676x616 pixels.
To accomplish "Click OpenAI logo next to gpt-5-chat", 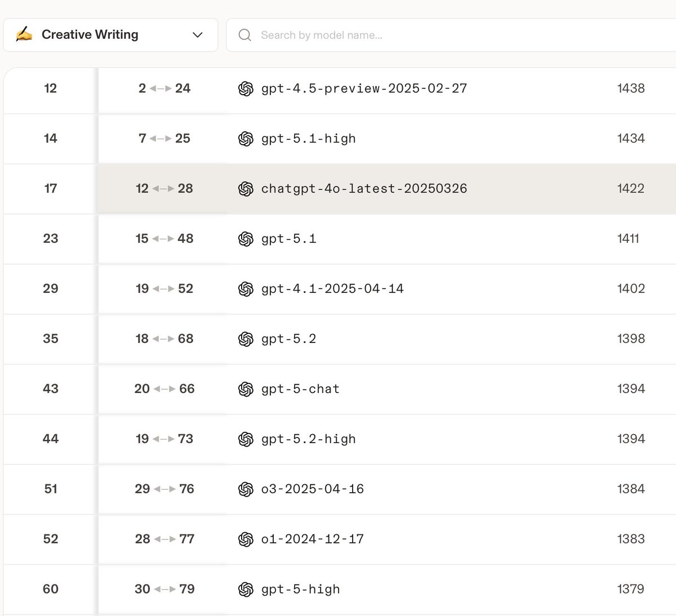I will (x=246, y=389).
